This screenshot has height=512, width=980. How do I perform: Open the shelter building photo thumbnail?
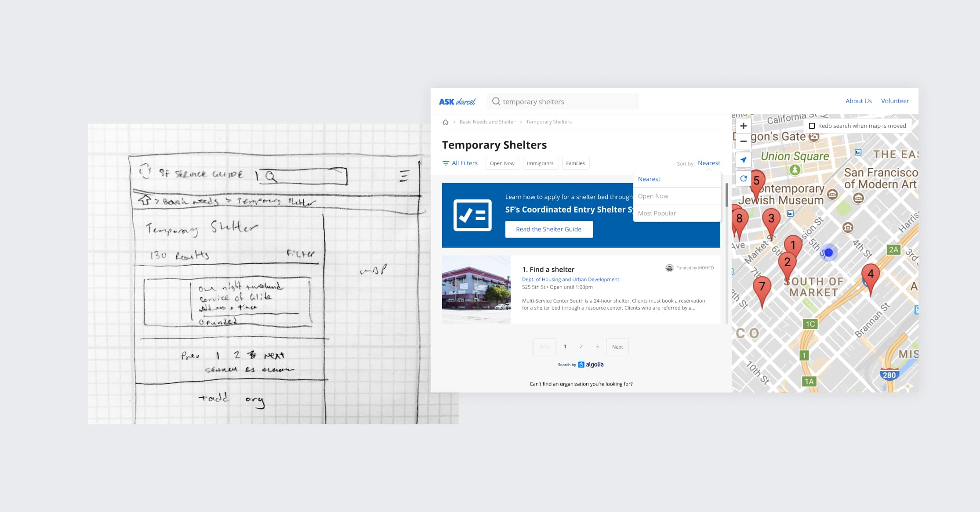[476, 290]
